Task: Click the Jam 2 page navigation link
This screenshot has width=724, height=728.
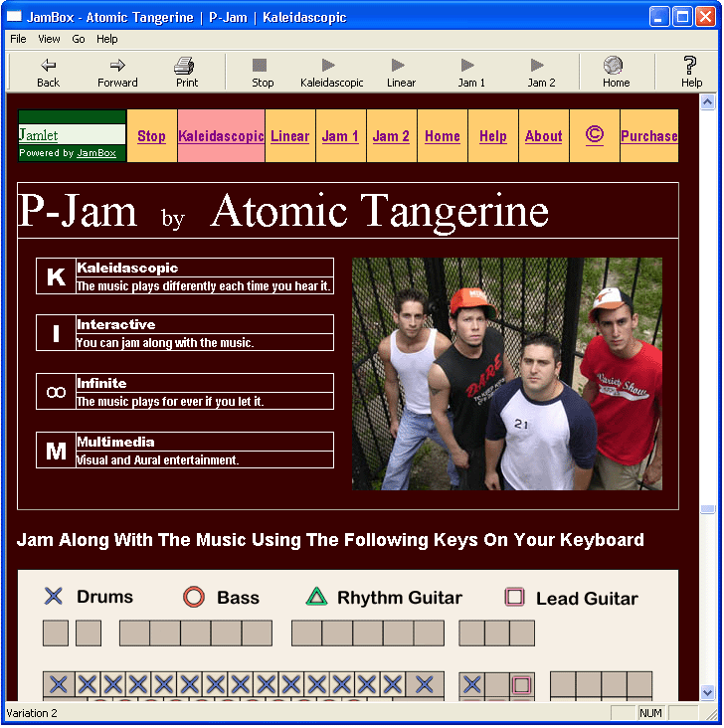Action: point(391,136)
